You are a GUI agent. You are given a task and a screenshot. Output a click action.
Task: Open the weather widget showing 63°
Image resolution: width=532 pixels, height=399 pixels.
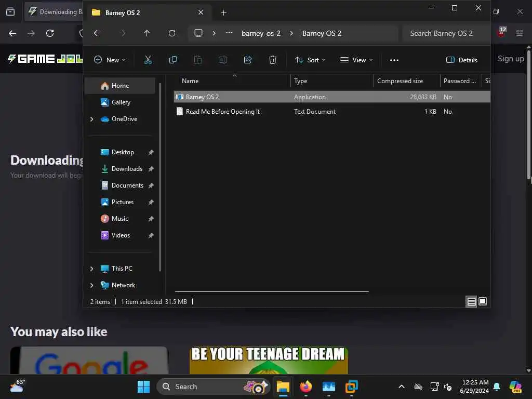coord(17,386)
